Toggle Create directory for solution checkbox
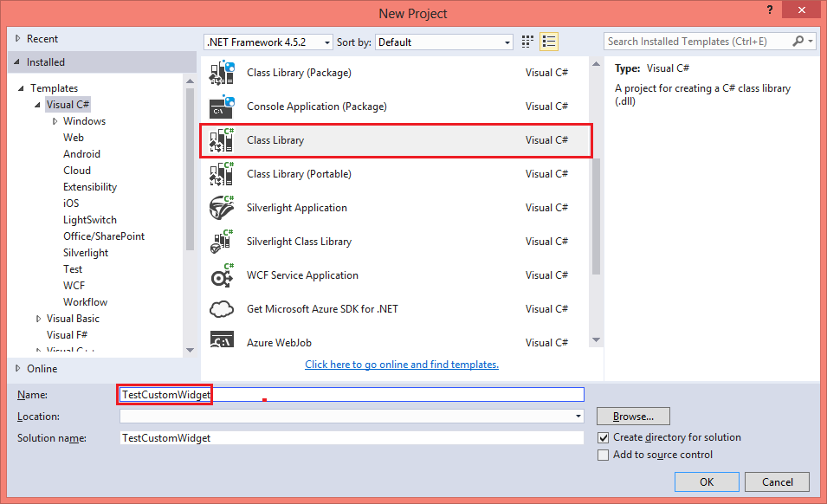The width and height of the screenshot is (827, 504). pos(604,437)
